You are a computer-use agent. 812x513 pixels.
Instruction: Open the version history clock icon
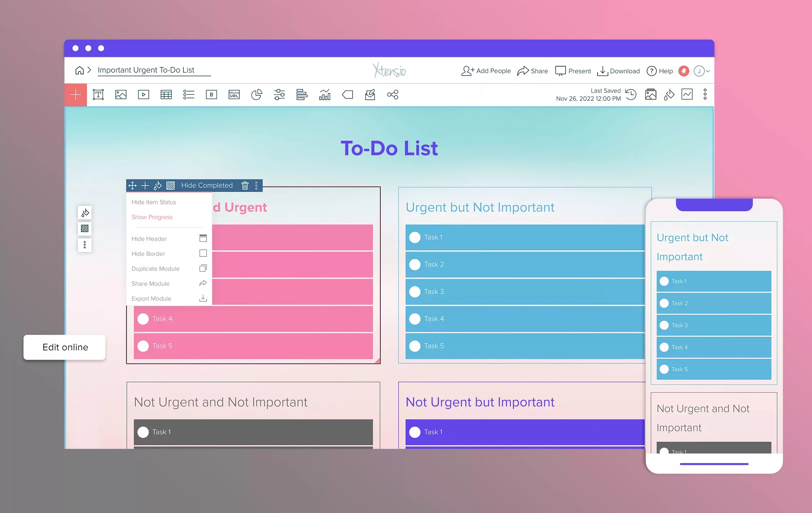point(631,94)
